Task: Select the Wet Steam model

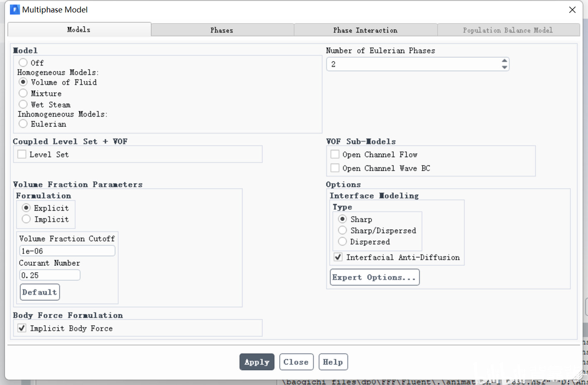Action: [23, 105]
